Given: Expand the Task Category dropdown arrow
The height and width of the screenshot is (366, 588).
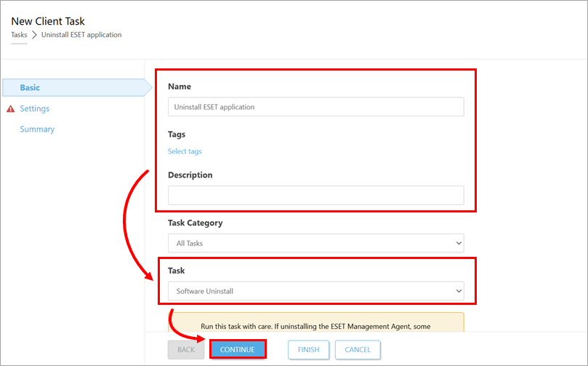Looking at the screenshot, I should tap(458, 243).
